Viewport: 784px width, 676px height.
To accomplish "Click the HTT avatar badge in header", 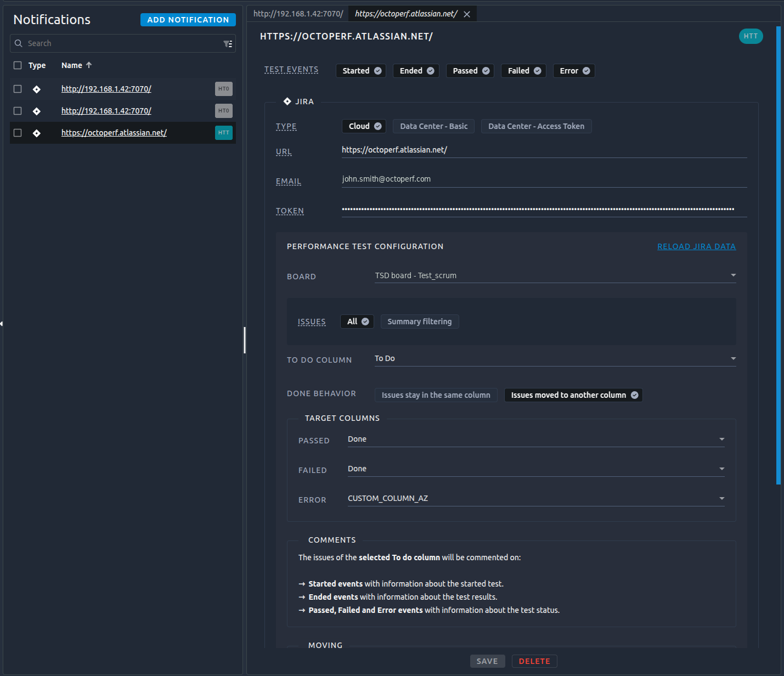I will (x=751, y=36).
